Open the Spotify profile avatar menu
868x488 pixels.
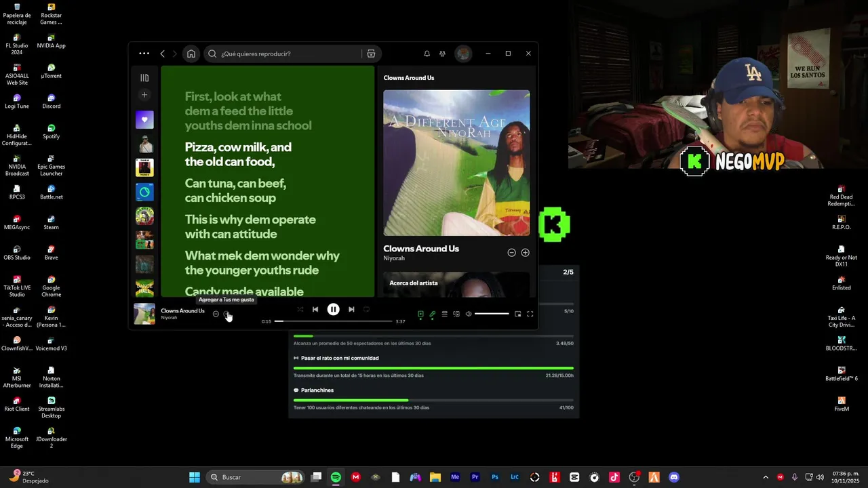463,54
